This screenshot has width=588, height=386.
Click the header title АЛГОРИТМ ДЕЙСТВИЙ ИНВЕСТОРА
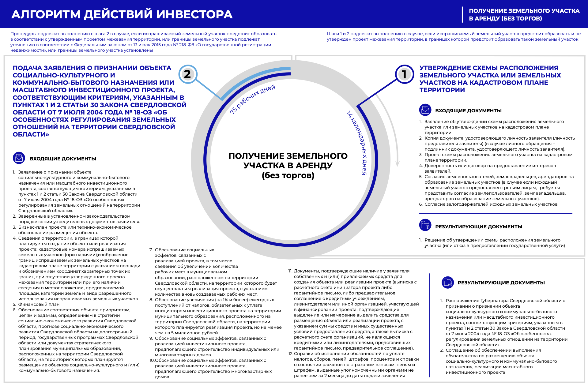(x=122, y=14)
